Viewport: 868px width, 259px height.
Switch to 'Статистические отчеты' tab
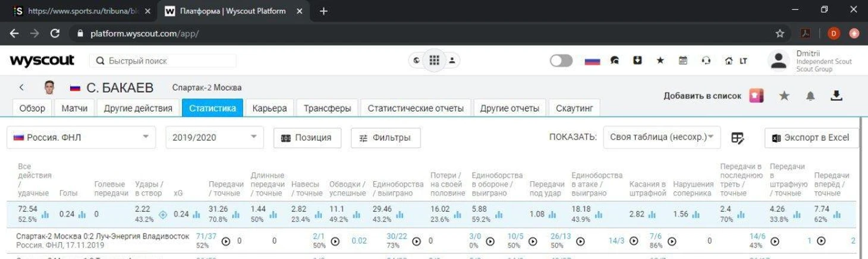point(416,108)
